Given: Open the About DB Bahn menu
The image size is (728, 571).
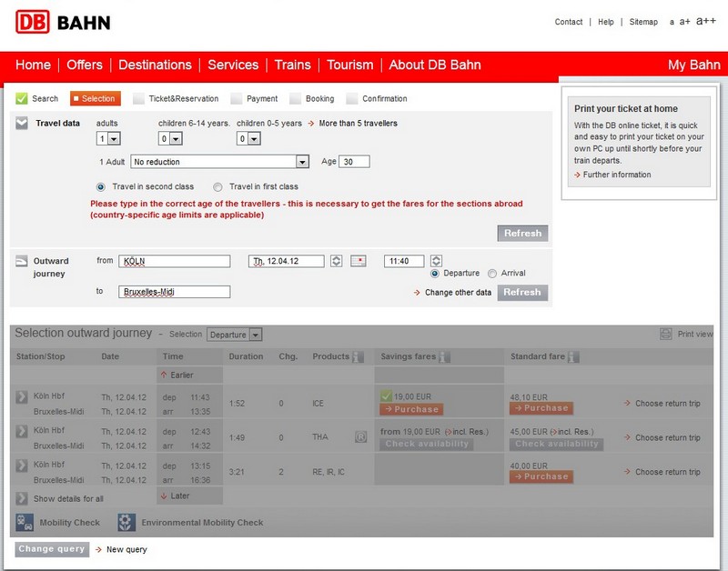Looking at the screenshot, I should click(435, 65).
